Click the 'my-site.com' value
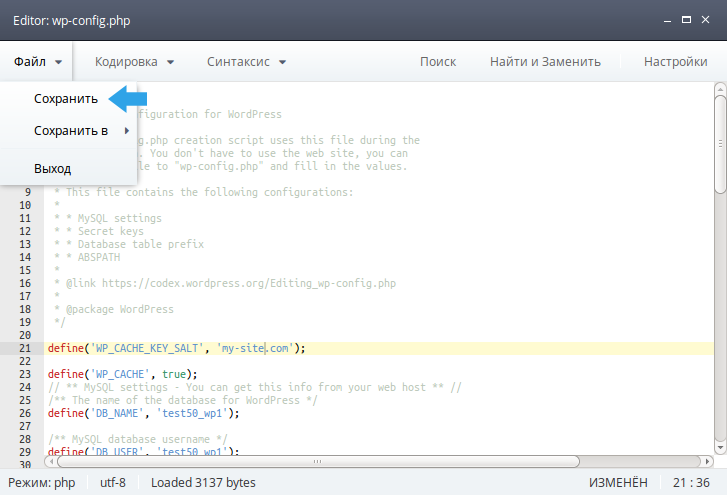Image resolution: width=727 pixels, height=495 pixels. [255, 348]
